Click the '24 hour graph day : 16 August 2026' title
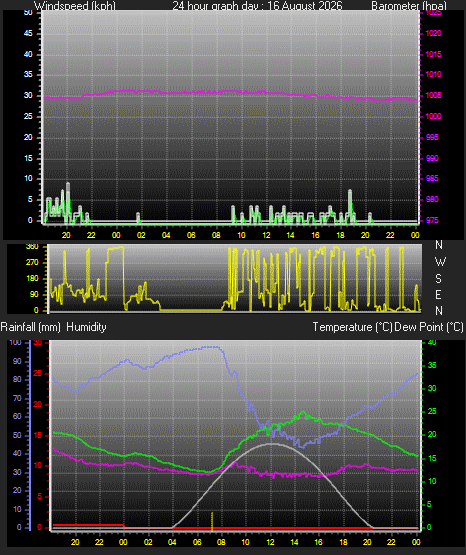The height and width of the screenshot is (555, 466). (257, 6)
